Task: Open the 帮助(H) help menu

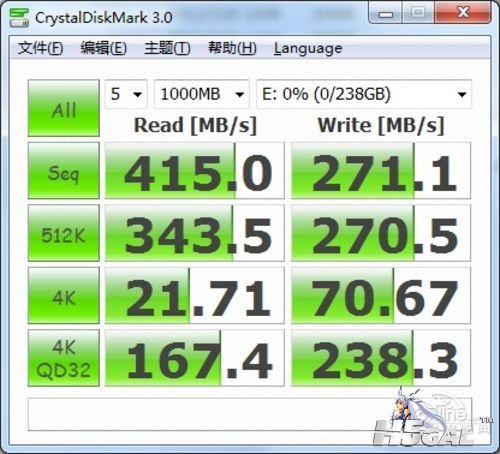Action: tap(232, 48)
